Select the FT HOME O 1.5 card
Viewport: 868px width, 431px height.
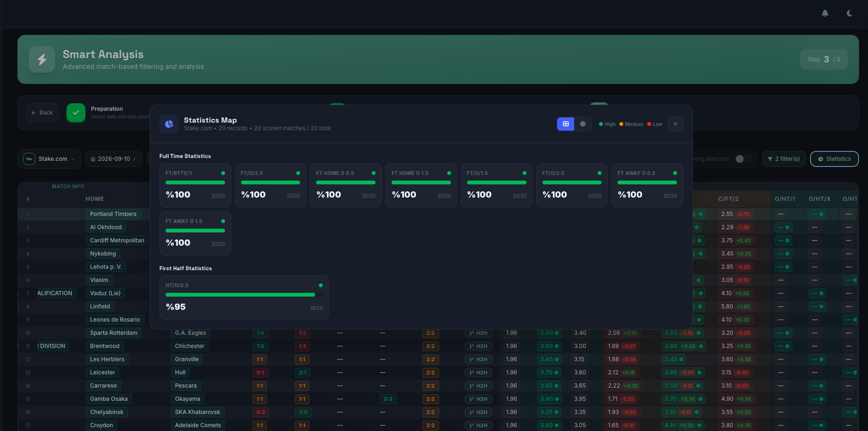[421, 185]
